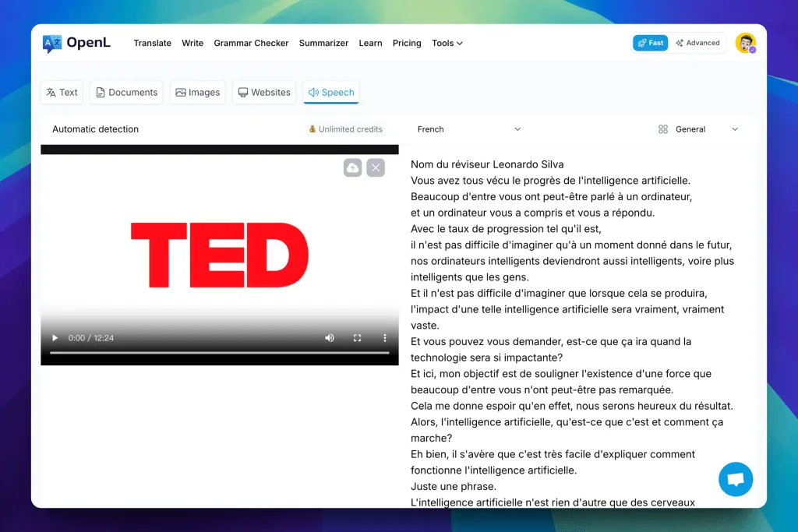The image size is (798, 532).
Task: Click the line "et un ordinateur vous a compris et vous a répondu."
Action: pos(532,213)
